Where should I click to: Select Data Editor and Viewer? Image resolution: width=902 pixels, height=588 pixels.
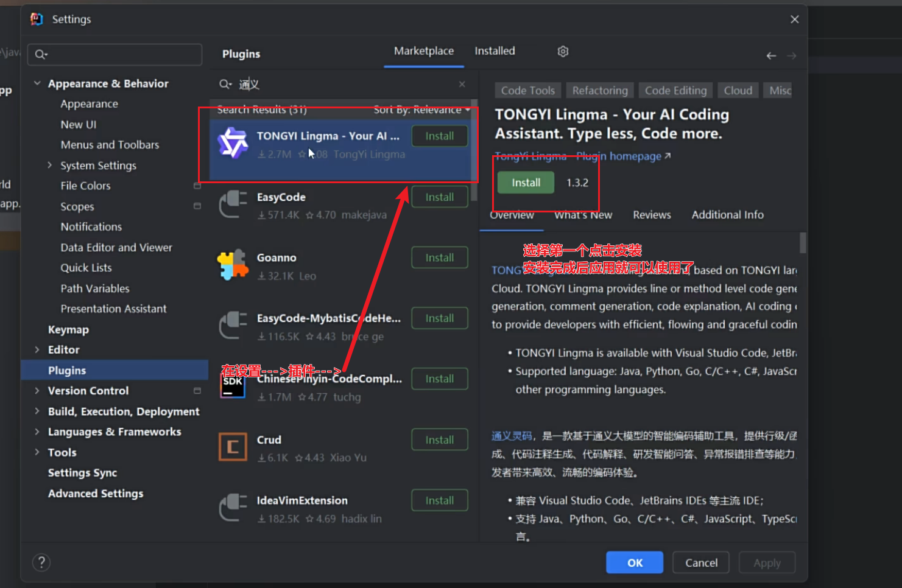pos(116,247)
